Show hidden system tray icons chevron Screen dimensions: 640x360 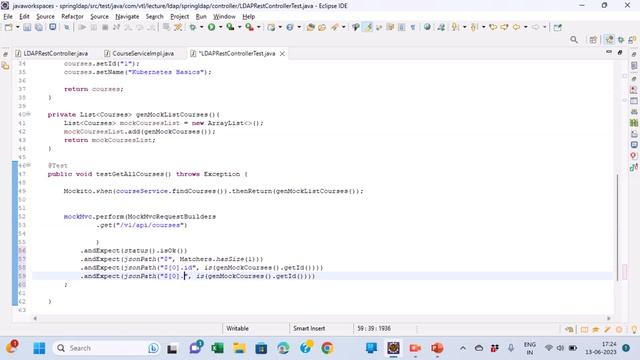[463, 348]
